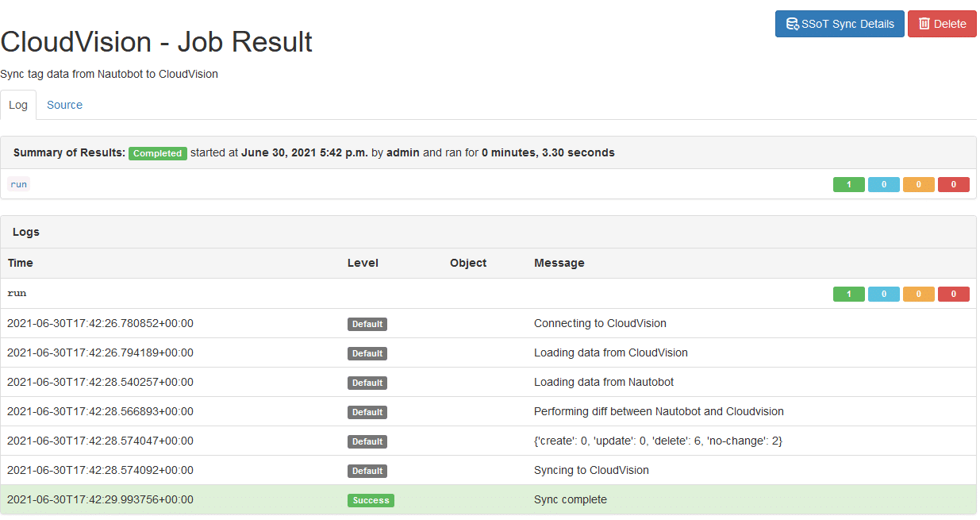Click timestamp 2021-06-30T17:42:26.780852+00:00
980x520 pixels.
(100, 323)
